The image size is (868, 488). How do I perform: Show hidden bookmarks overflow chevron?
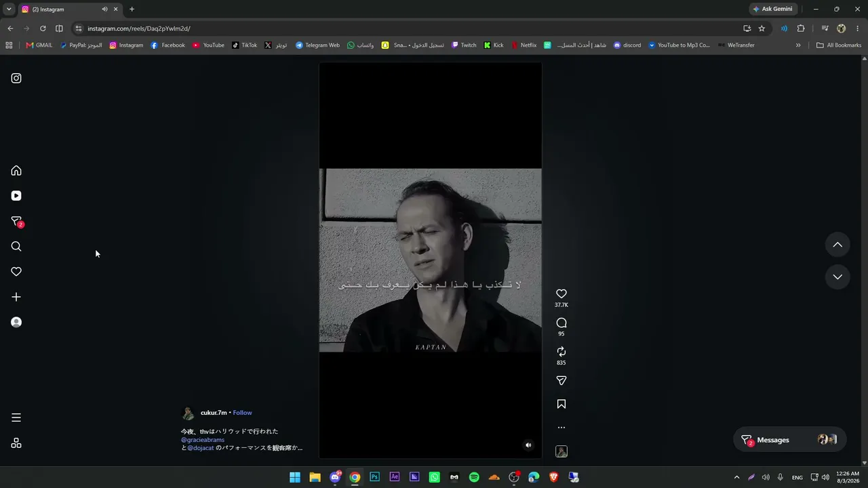(798, 45)
